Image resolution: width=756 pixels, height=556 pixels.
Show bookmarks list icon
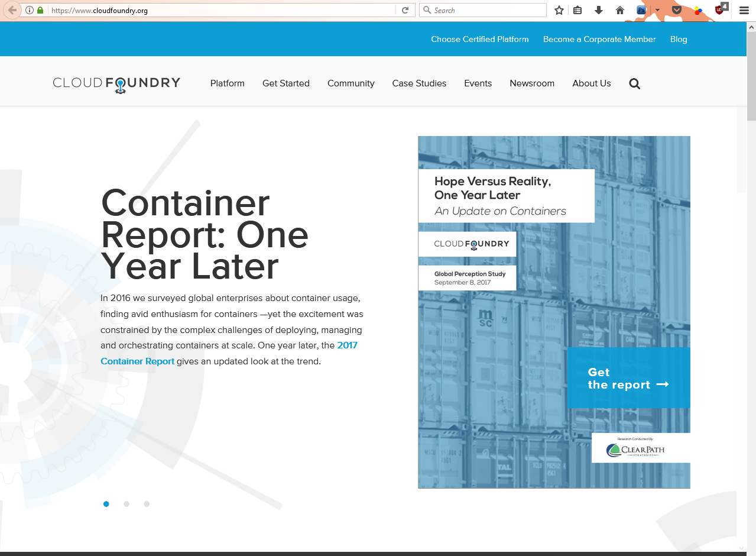578,10
